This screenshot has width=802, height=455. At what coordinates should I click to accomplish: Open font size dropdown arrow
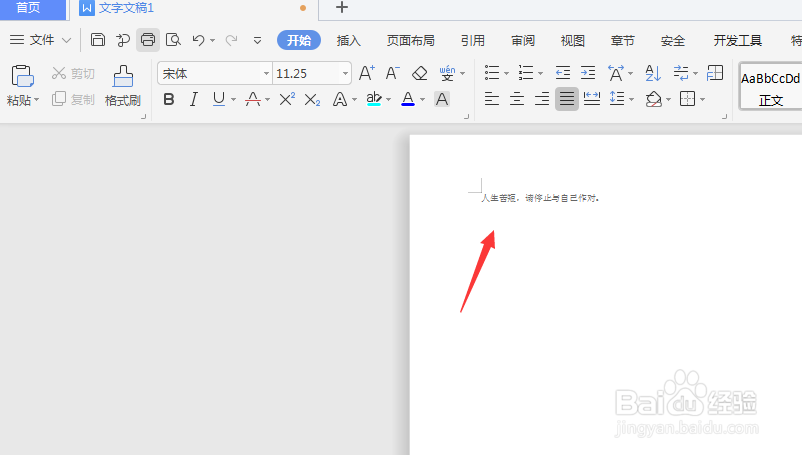[x=345, y=74]
